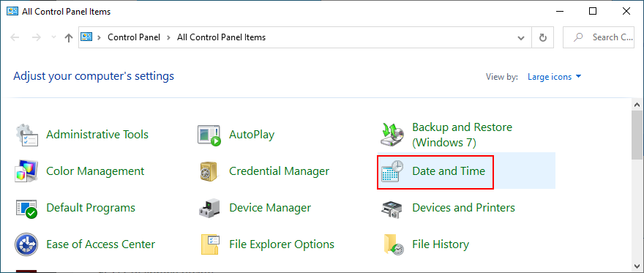The height and width of the screenshot is (273, 644).
Task: Click the vertical scrollbar thumb
Action: 637,135
